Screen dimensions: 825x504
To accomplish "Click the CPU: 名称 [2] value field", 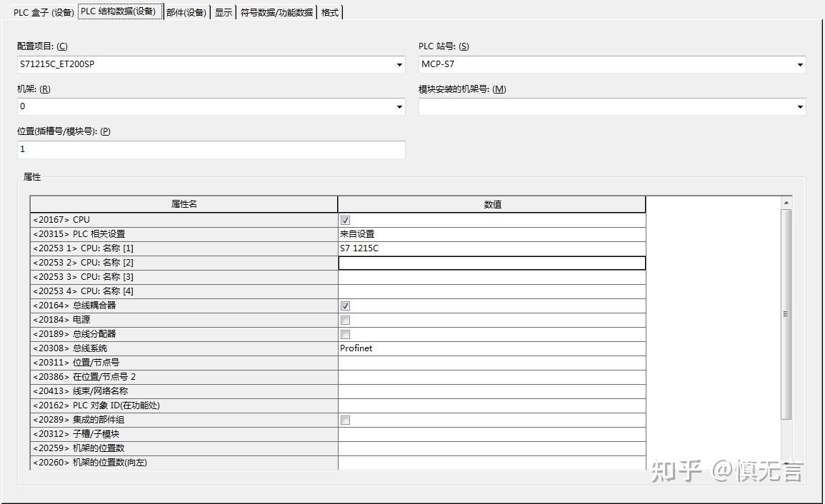I will pos(491,263).
